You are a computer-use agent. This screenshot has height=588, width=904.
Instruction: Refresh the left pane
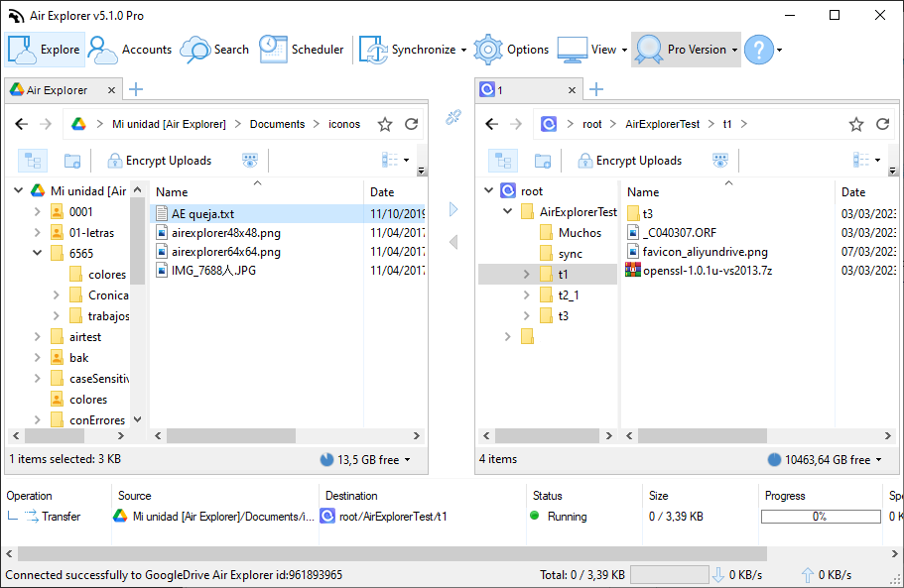coord(411,124)
